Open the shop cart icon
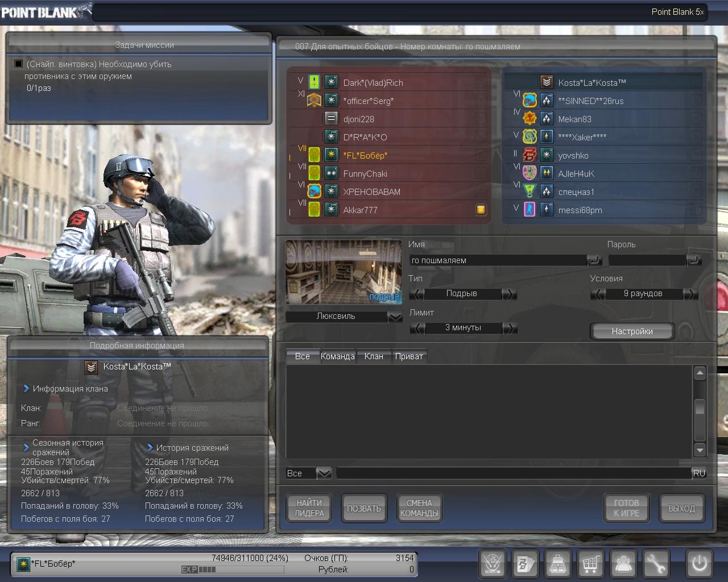 click(590, 564)
